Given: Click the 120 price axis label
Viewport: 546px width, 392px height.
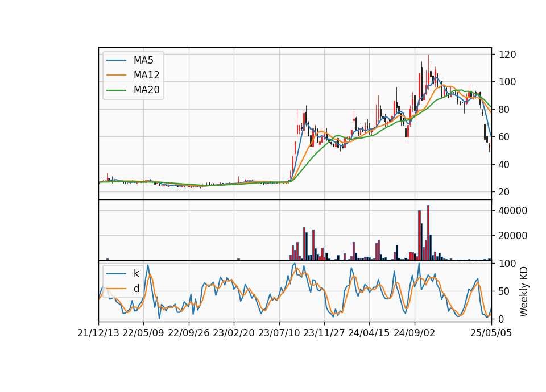Looking at the screenshot, I should pyautogui.click(x=508, y=55).
